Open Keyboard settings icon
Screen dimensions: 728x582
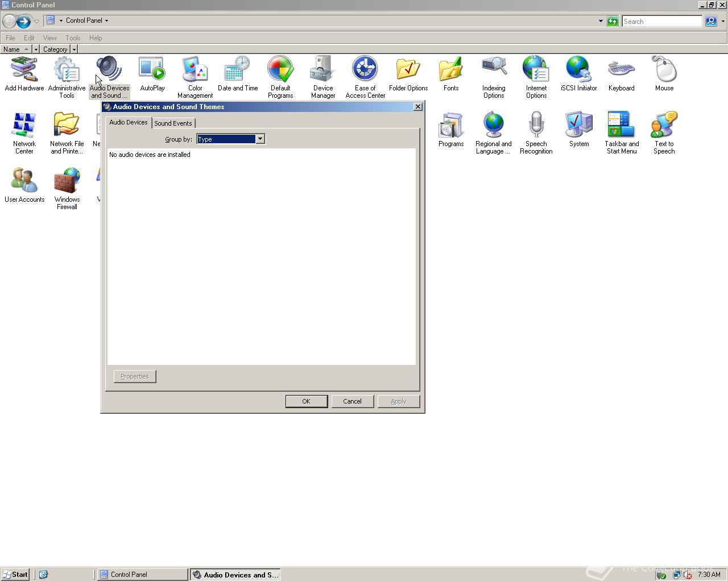tap(621, 74)
